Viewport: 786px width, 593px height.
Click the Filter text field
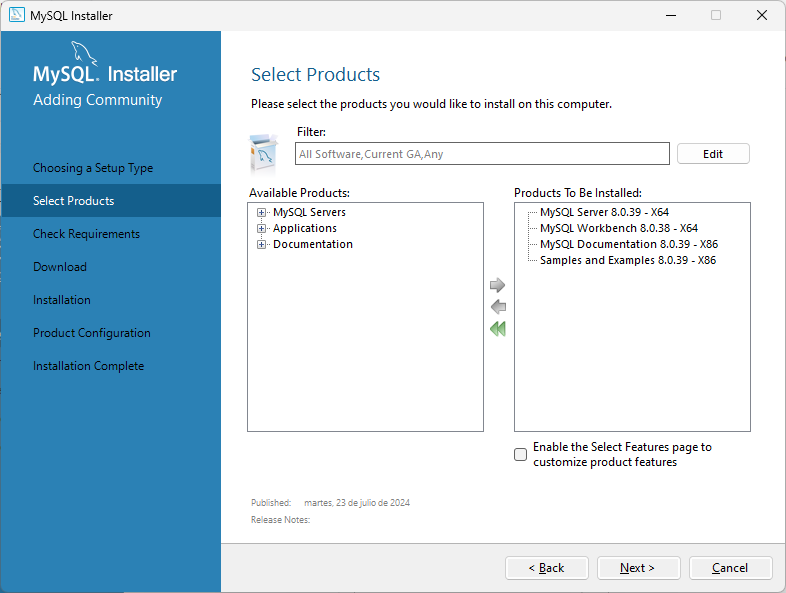482,153
